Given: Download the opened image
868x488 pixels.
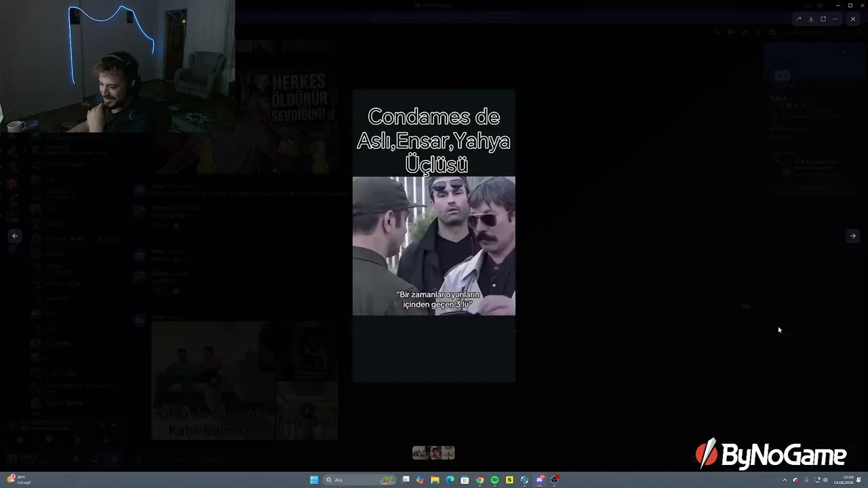Looking at the screenshot, I should [x=811, y=19].
